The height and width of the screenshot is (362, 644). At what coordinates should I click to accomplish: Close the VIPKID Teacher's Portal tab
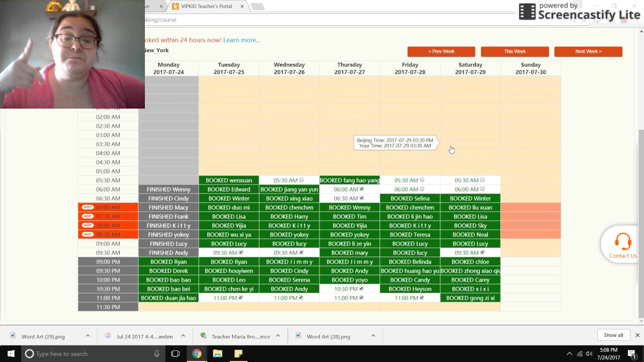click(x=242, y=7)
